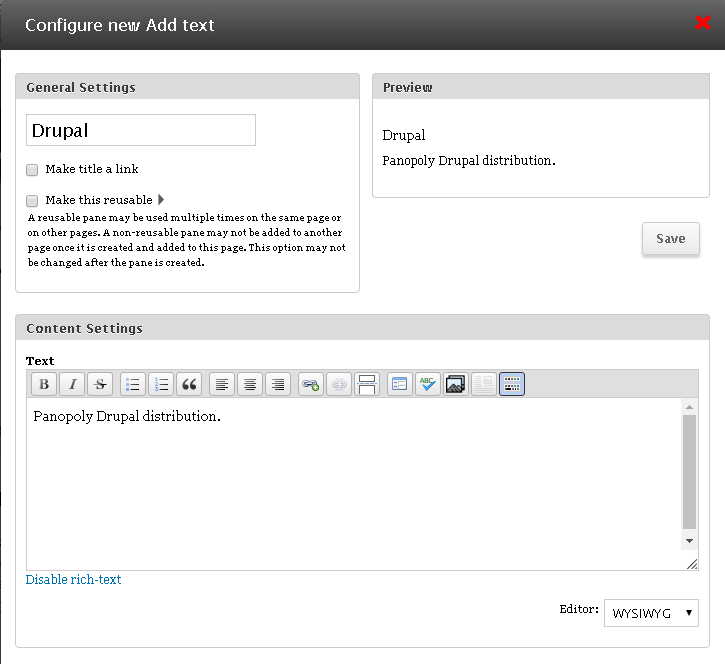Center align the text

(250, 384)
